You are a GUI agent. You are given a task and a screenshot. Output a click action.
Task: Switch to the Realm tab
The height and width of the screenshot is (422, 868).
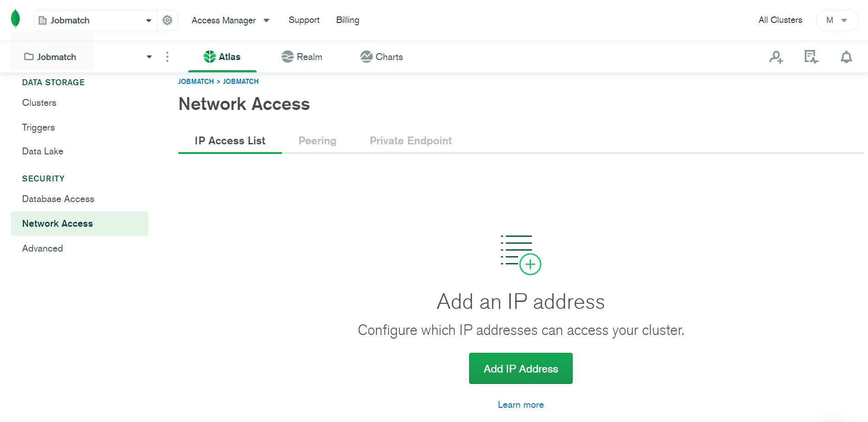(302, 57)
